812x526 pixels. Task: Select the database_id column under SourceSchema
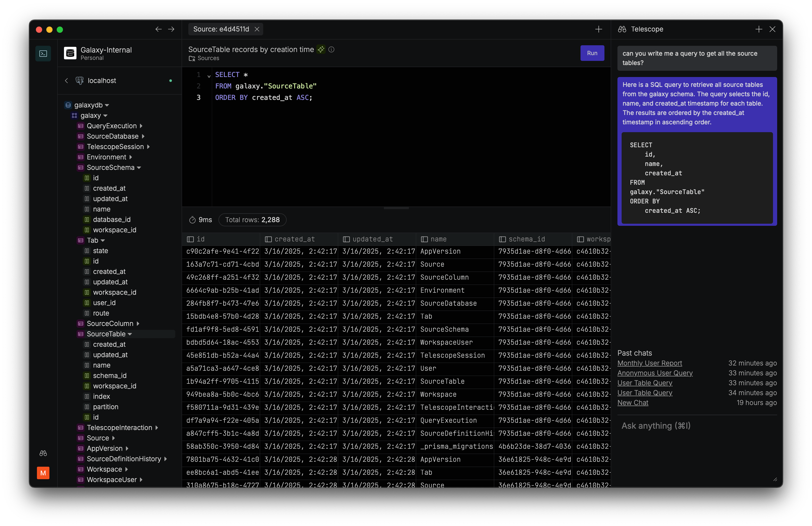pos(112,220)
